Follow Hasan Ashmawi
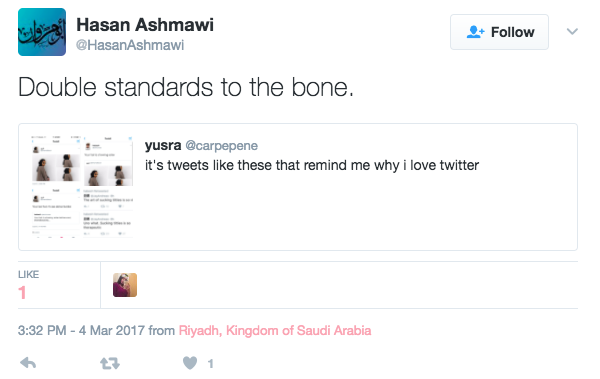Viewport: 600px width, 379px height. coord(499,32)
